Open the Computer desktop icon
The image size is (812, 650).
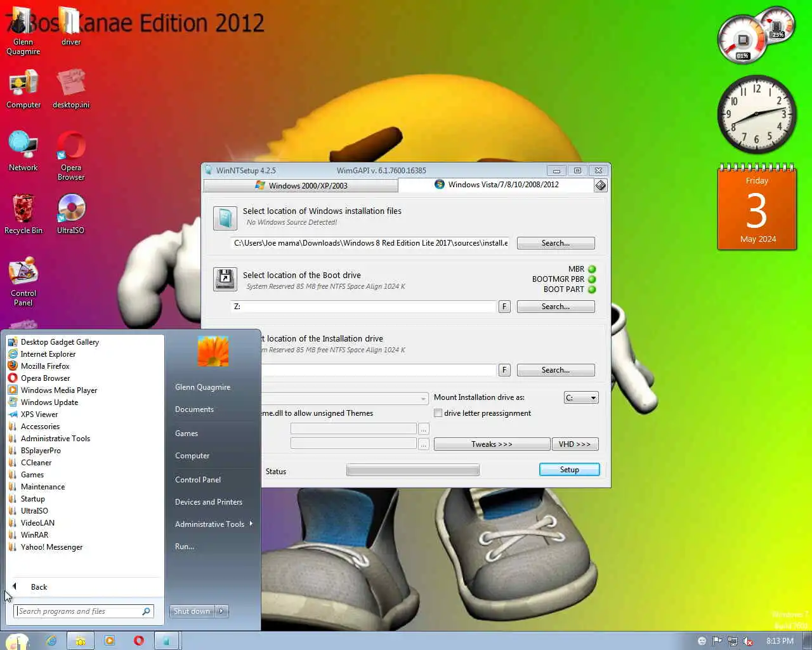pyautogui.click(x=23, y=89)
